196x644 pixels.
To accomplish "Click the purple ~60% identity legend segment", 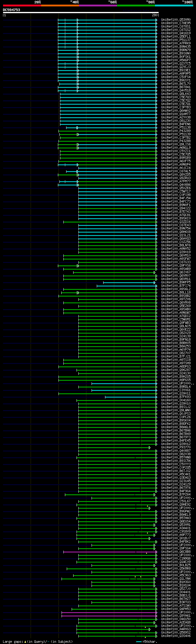I will pyautogui.click(x=98, y=6).
